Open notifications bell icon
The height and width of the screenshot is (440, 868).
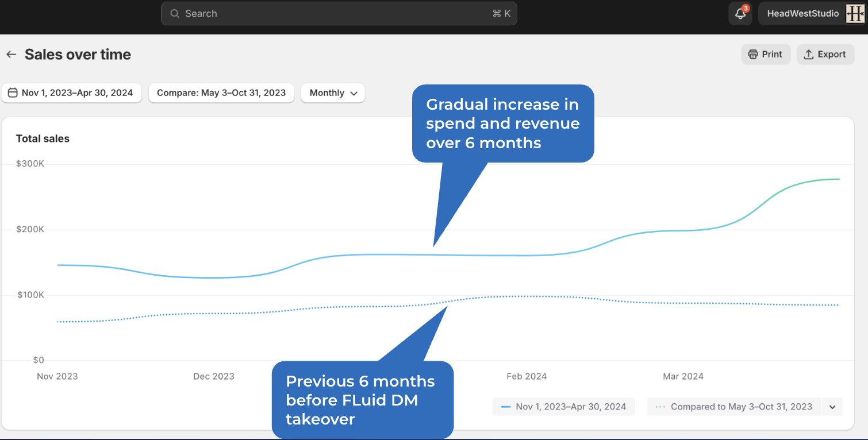(x=740, y=14)
